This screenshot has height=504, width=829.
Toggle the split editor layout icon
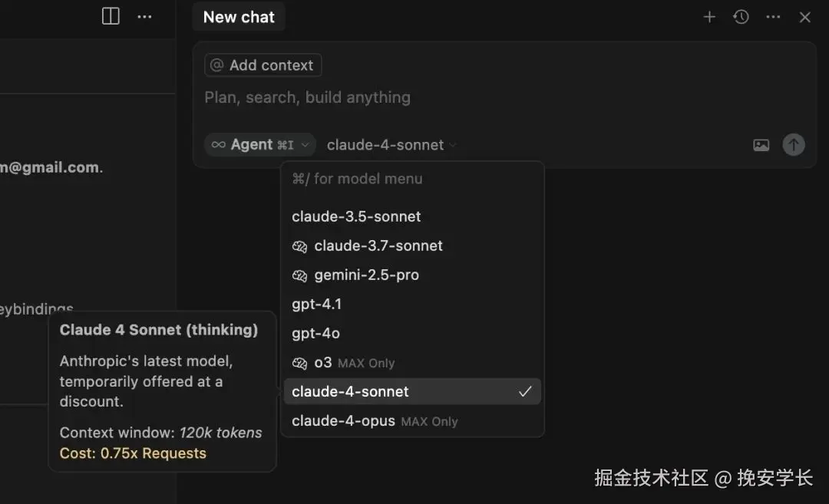[x=111, y=16]
